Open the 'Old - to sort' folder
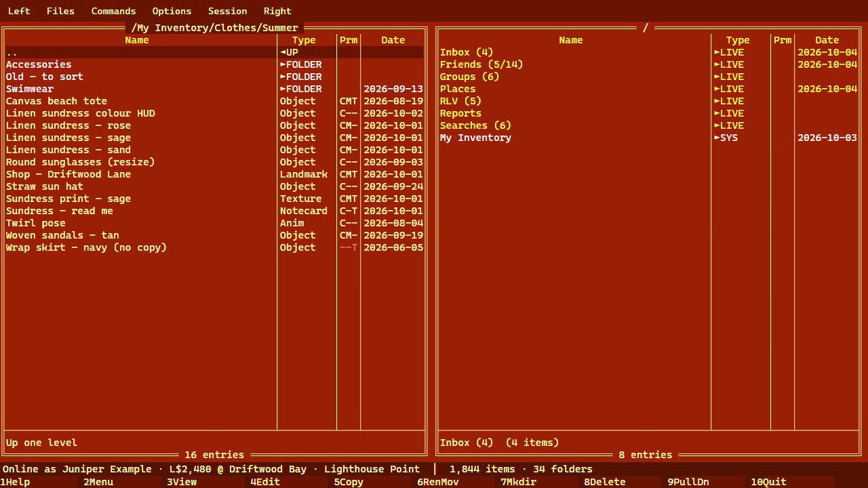The width and height of the screenshot is (868, 488). tap(214, 77)
